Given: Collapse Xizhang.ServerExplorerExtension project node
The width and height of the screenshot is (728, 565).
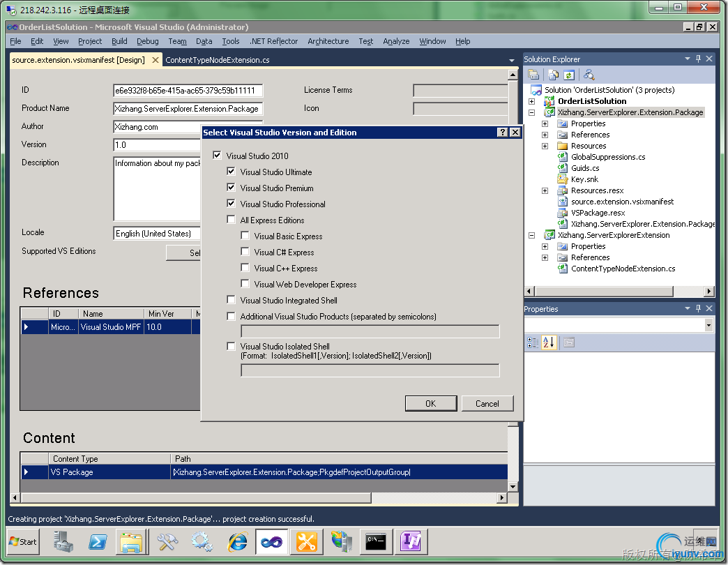Looking at the screenshot, I should pos(531,235).
